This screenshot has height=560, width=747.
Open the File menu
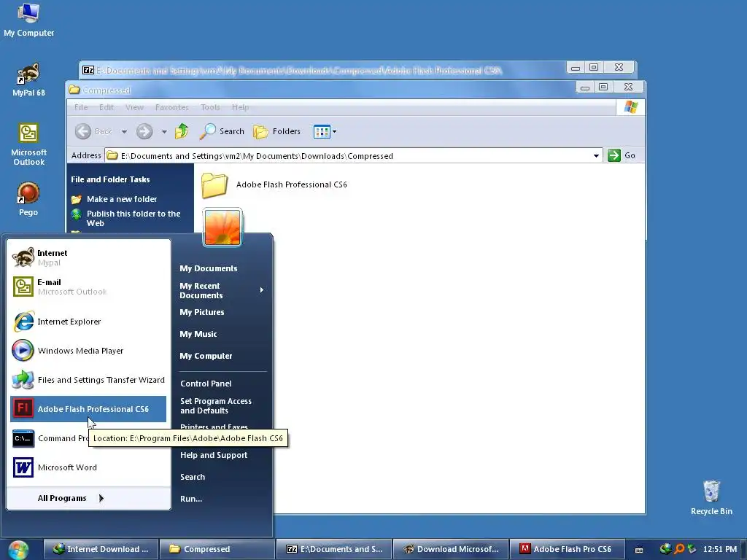coord(81,107)
